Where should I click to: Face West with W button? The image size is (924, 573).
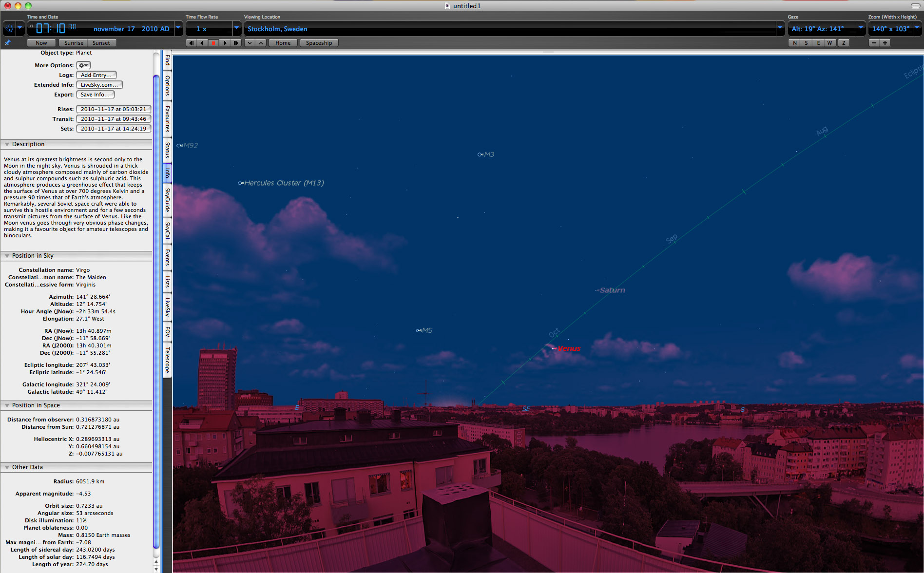pyautogui.click(x=830, y=43)
